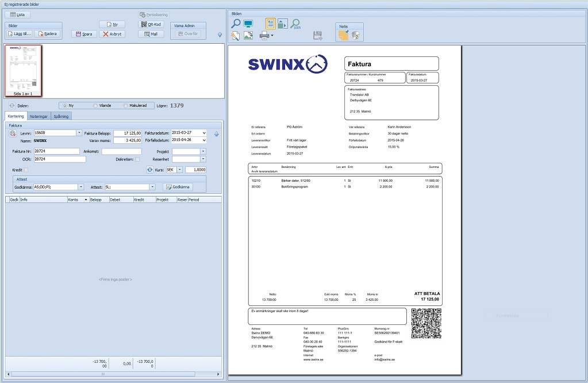Select the blue monitor fullscreen icon
Viewport: 588px width, 383px height.
coord(248,24)
